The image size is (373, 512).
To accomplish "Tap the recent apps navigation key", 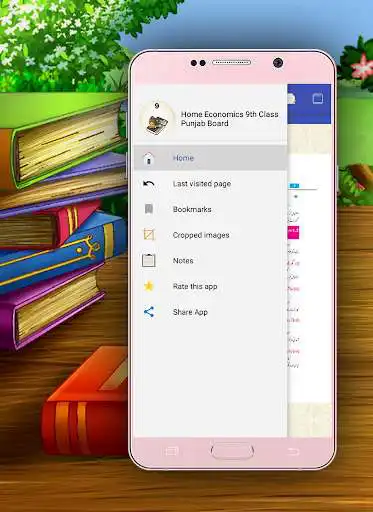I will click(x=172, y=452).
